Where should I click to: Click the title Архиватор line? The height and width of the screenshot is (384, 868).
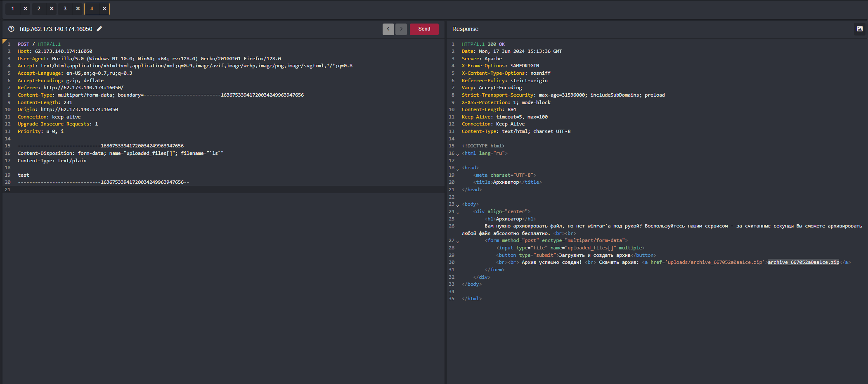(x=507, y=182)
